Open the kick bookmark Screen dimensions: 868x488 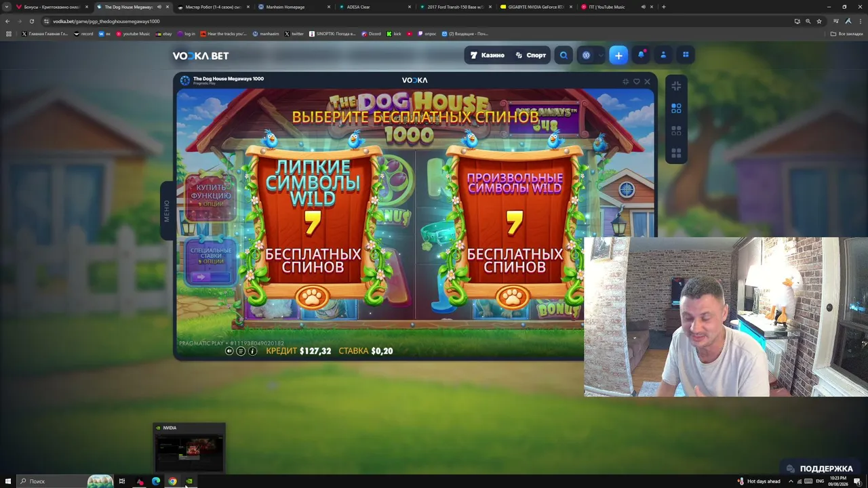point(394,34)
